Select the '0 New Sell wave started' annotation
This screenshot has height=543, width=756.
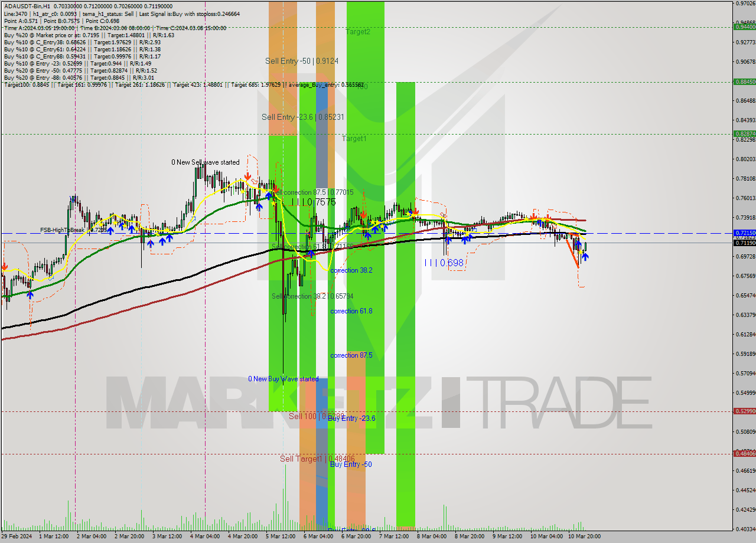coord(206,162)
